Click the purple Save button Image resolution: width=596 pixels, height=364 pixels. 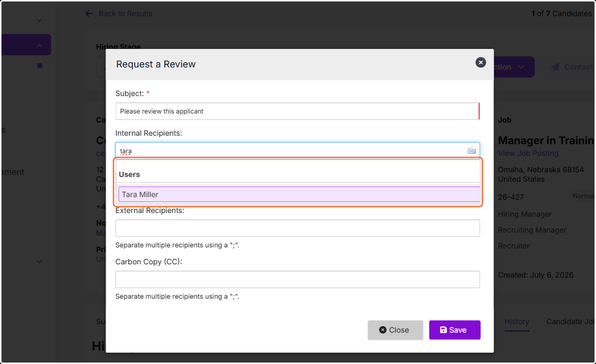454,330
